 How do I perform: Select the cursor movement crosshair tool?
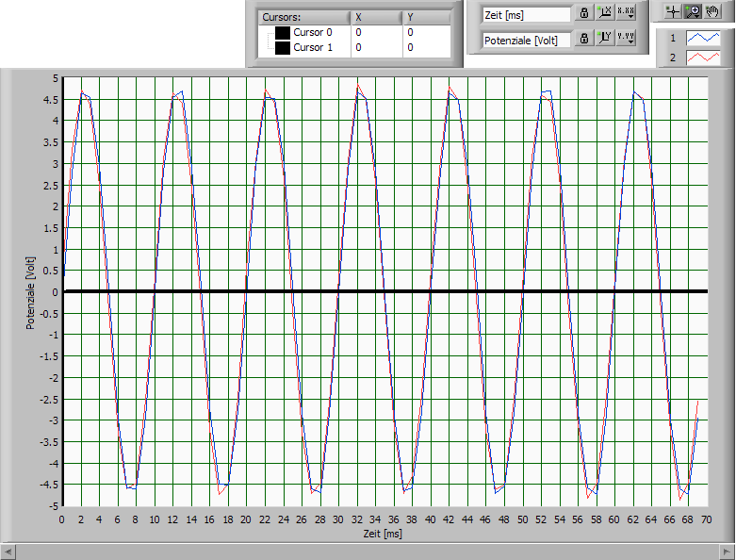pos(673,11)
